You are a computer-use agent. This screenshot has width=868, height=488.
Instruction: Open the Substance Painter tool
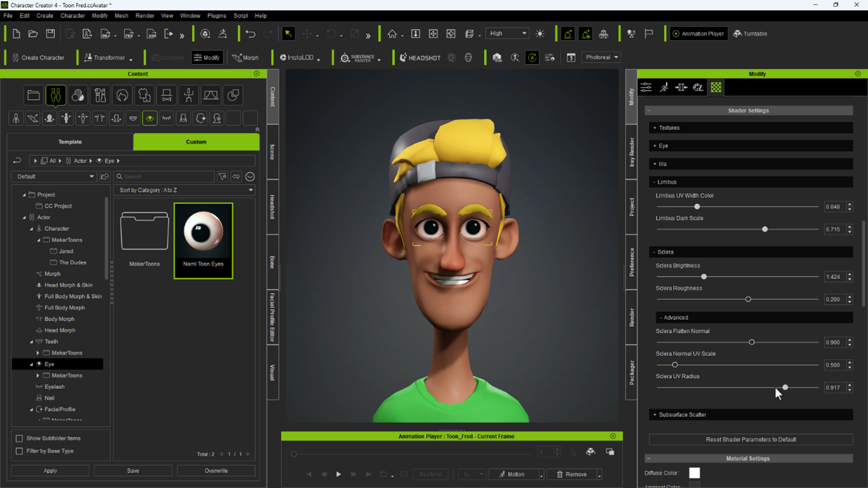click(x=358, y=58)
